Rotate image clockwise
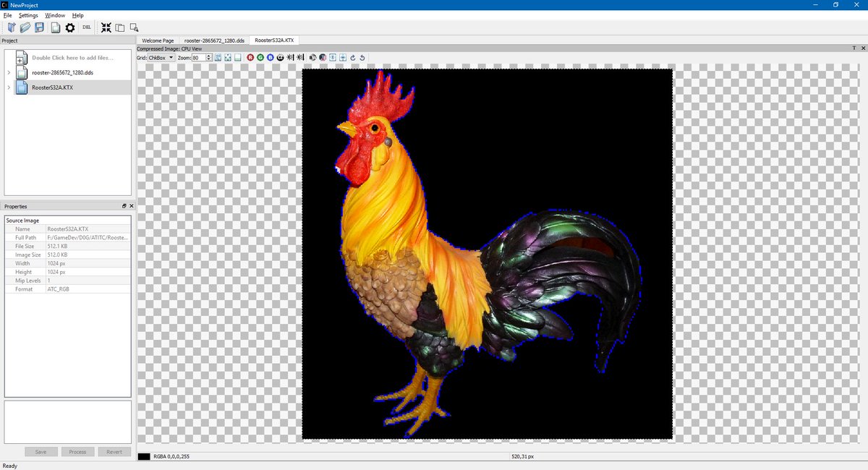This screenshot has height=470, width=868. (353, 57)
